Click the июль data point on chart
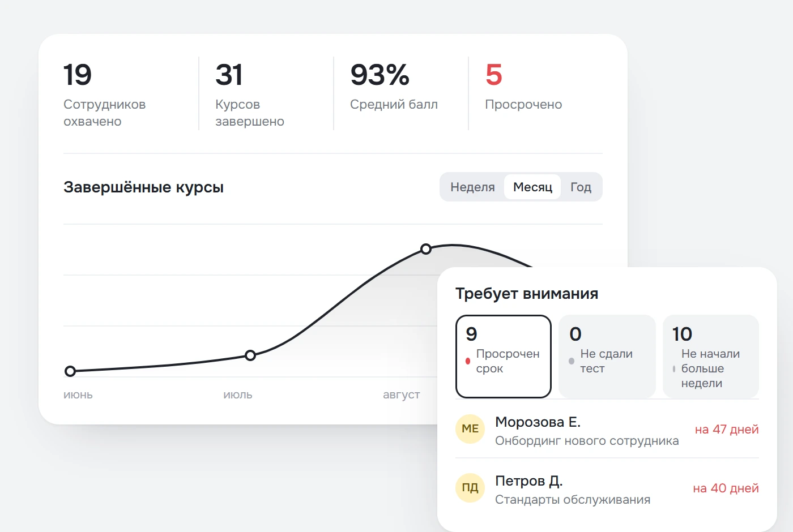Viewport: 793px width, 532px height. click(x=250, y=355)
